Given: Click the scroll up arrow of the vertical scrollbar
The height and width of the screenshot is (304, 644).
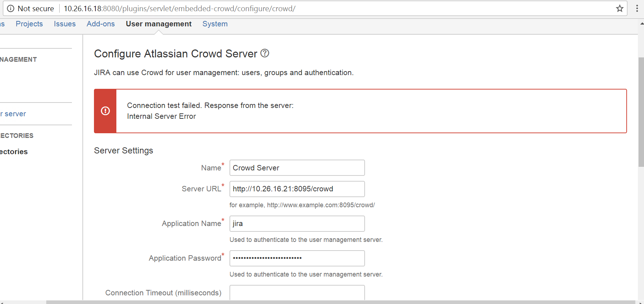Looking at the screenshot, I should click(x=641, y=23).
